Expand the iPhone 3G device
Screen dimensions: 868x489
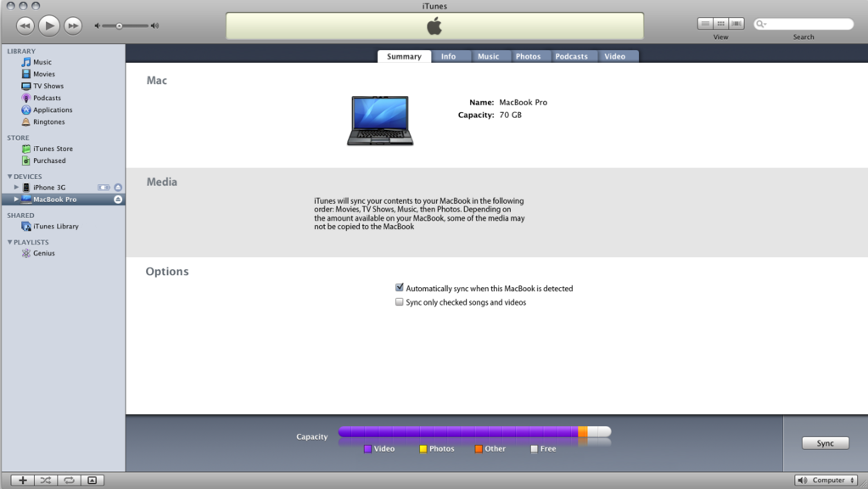tap(16, 187)
